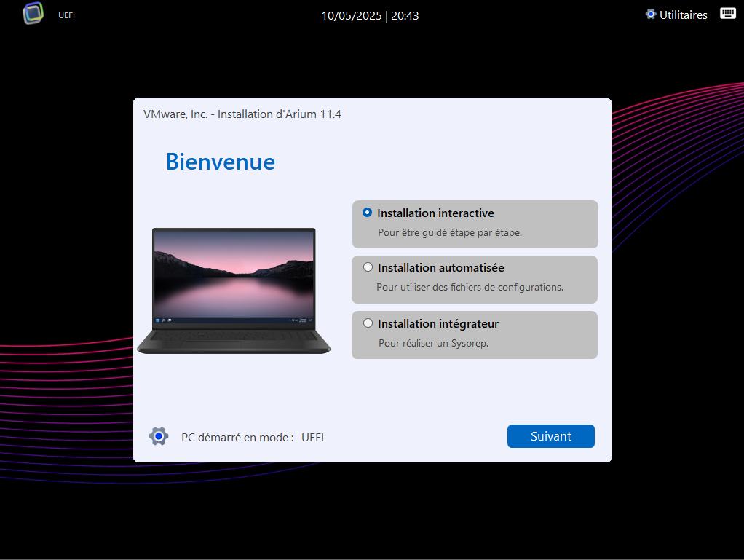Click the laptop preview image

[234, 291]
